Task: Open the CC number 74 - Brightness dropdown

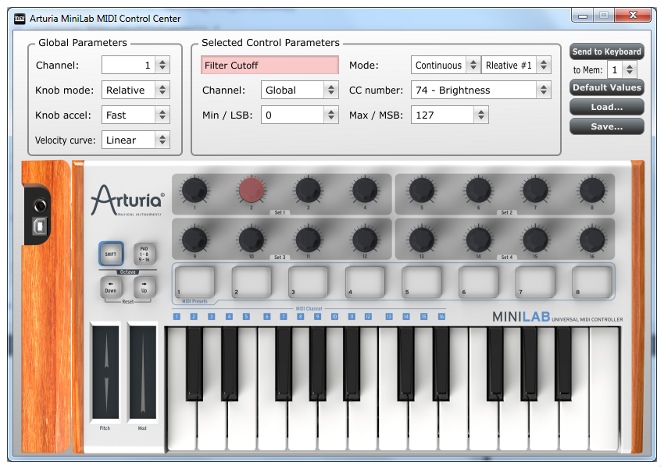Action: (481, 90)
